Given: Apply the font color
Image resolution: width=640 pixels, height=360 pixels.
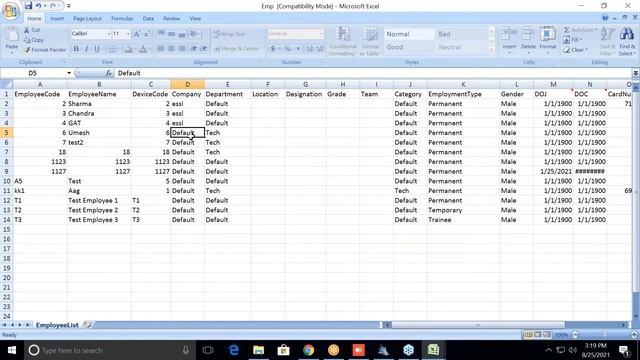Looking at the screenshot, I should click(143, 49).
